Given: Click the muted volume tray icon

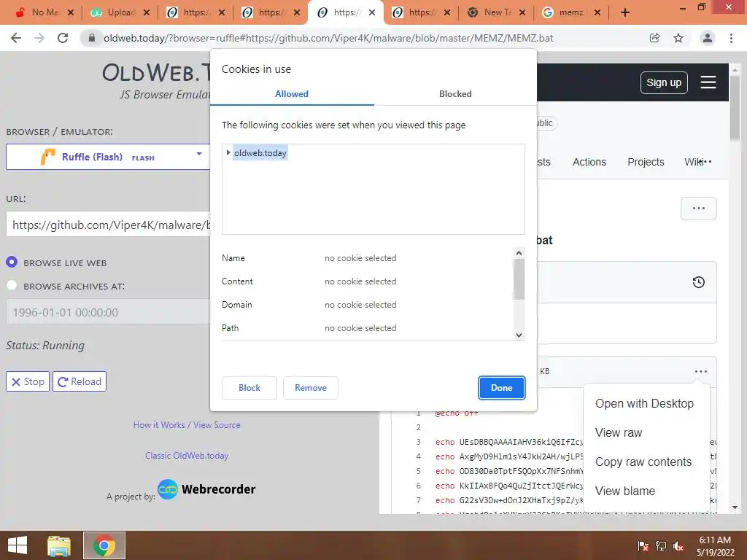Looking at the screenshot, I should pyautogui.click(x=678, y=546).
